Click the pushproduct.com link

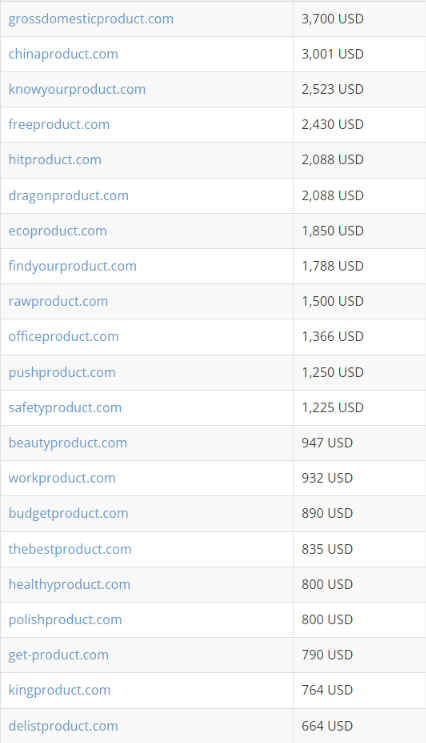click(x=62, y=372)
